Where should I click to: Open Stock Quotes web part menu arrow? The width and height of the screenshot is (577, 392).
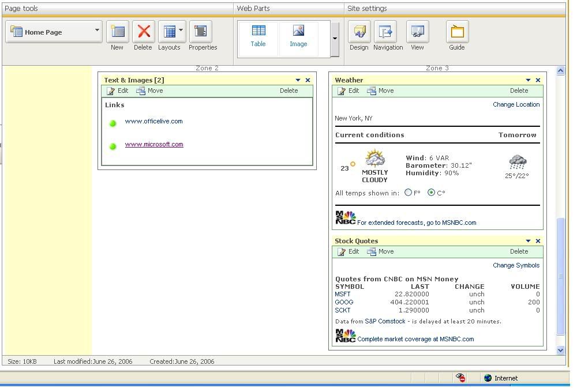tap(528, 241)
